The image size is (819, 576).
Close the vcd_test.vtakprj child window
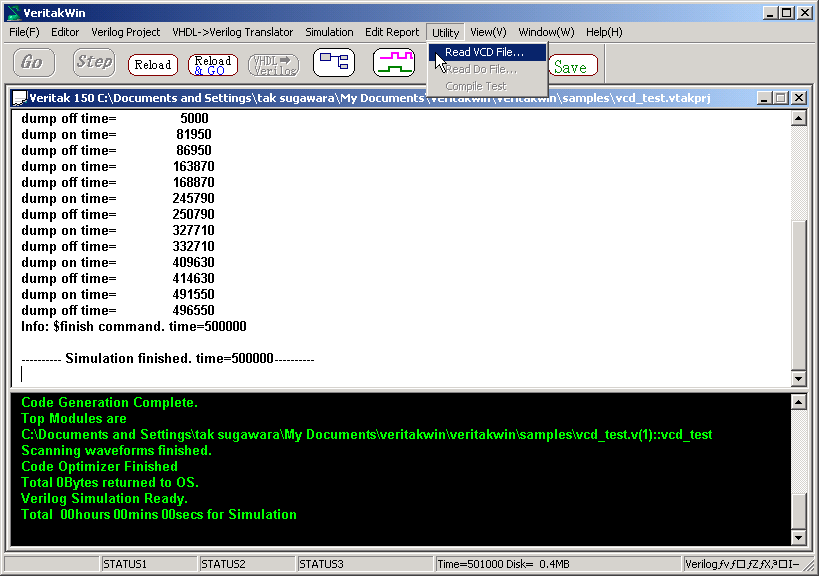799,98
